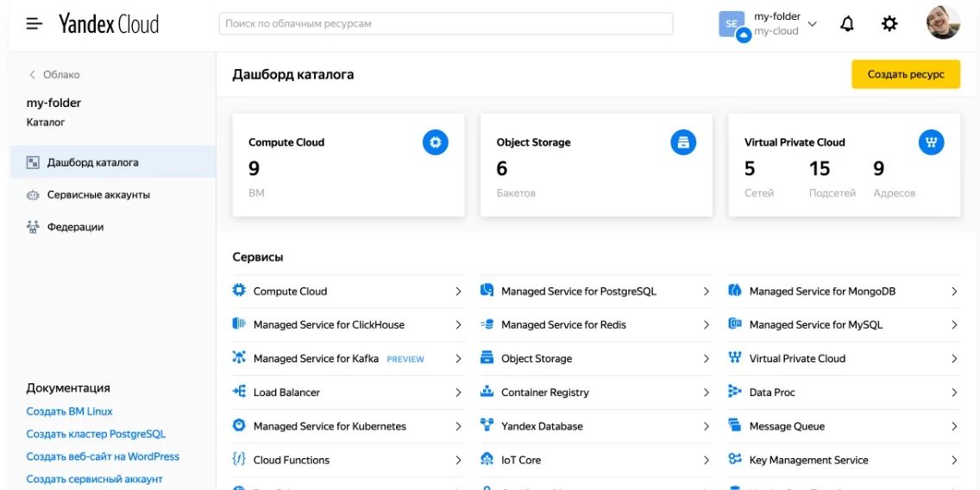Click the Key Management Service icon

tap(735, 459)
